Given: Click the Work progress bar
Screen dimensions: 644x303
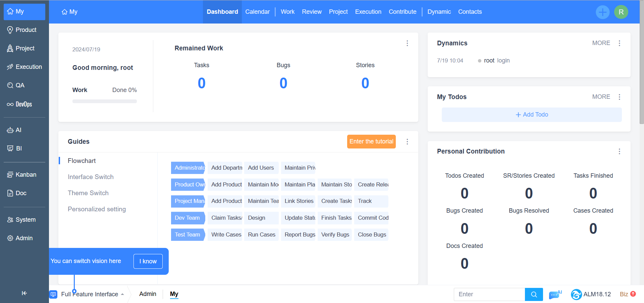Looking at the screenshot, I should pos(104,101).
